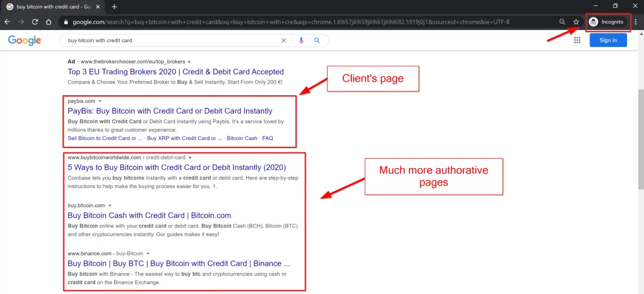This screenshot has height=294, width=644.
Task: Expand dropdown arrow next to paybis.com
Action: 100,101
